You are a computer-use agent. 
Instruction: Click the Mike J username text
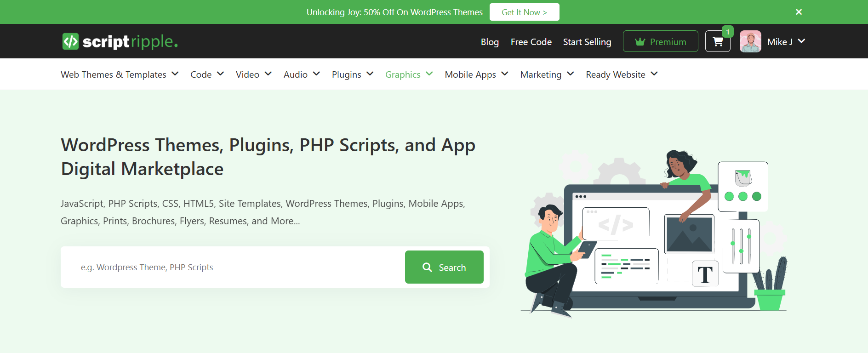click(780, 42)
